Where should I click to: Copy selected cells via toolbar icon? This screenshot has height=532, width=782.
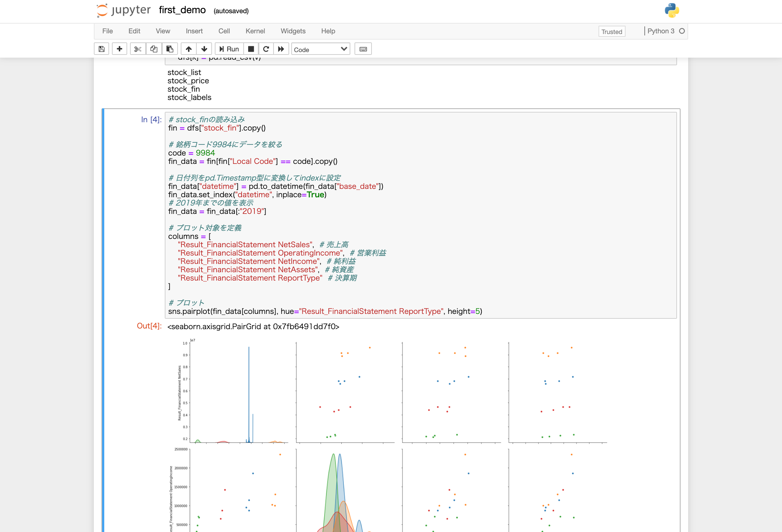(x=154, y=49)
